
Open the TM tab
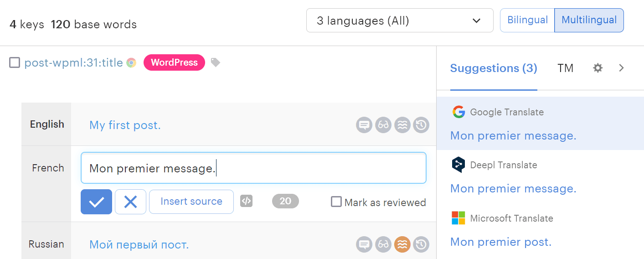565,68
